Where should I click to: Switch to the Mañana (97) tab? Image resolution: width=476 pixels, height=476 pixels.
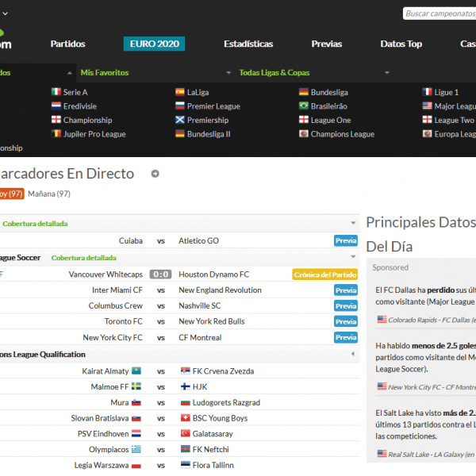point(49,194)
